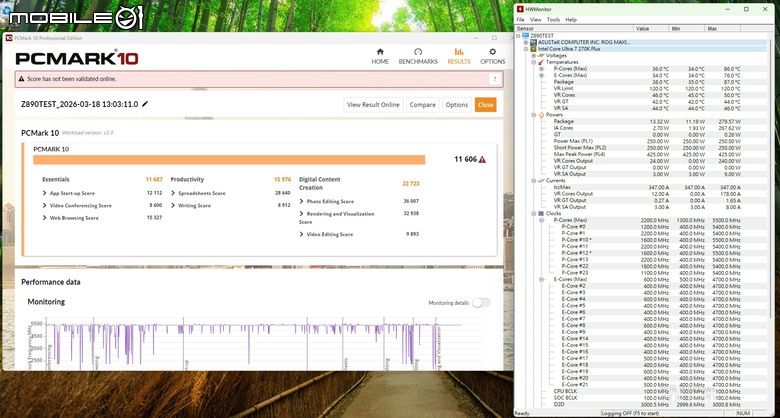Collapse the Currents node in HWMonitor
780x418 pixels.
(x=534, y=181)
